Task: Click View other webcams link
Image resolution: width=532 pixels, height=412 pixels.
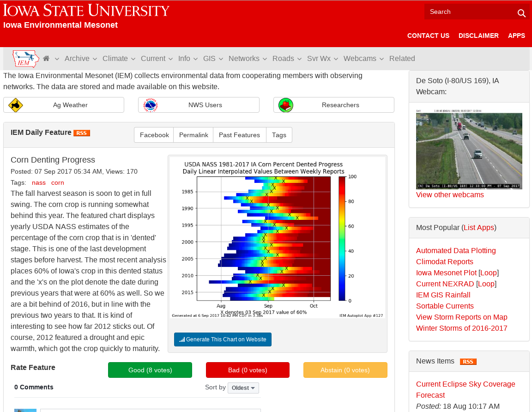Action: coord(450,195)
